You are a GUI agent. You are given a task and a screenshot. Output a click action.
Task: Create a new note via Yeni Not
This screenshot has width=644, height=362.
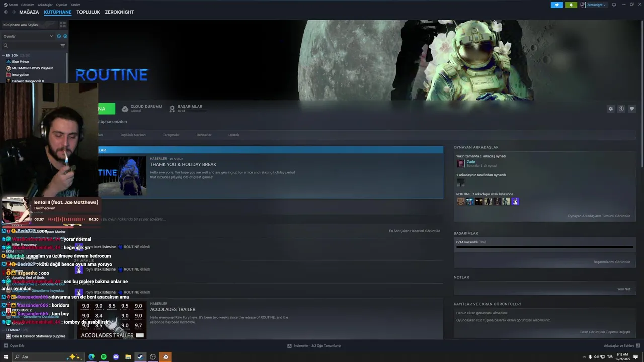[x=624, y=289]
